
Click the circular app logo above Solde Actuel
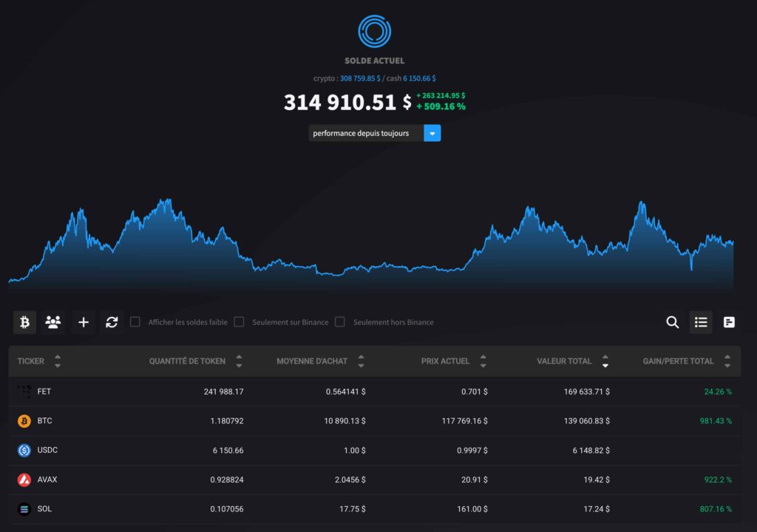coord(374,31)
